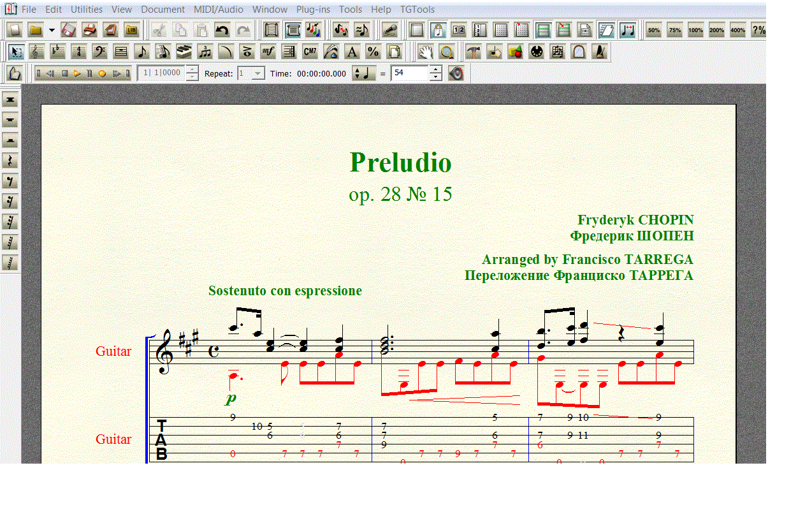Viewport: 812px width, 521px height.
Task: Choose the Time Signature tool
Action: pyautogui.click(x=79, y=52)
